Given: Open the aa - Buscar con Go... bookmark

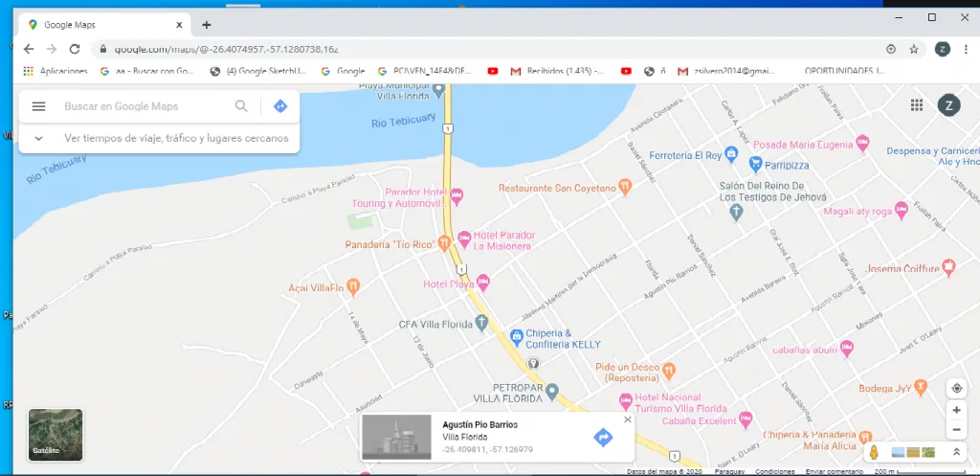Looking at the screenshot, I should click(x=147, y=71).
